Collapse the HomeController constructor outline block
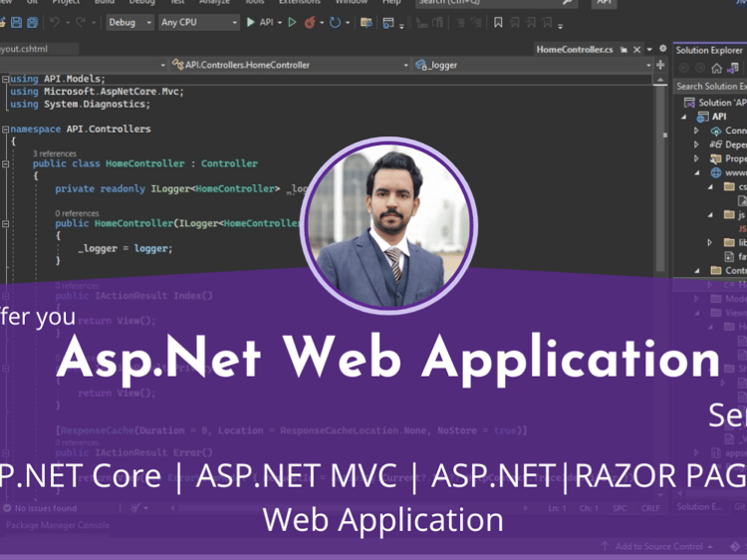Viewport: 747px width, 560px height. click(5, 223)
